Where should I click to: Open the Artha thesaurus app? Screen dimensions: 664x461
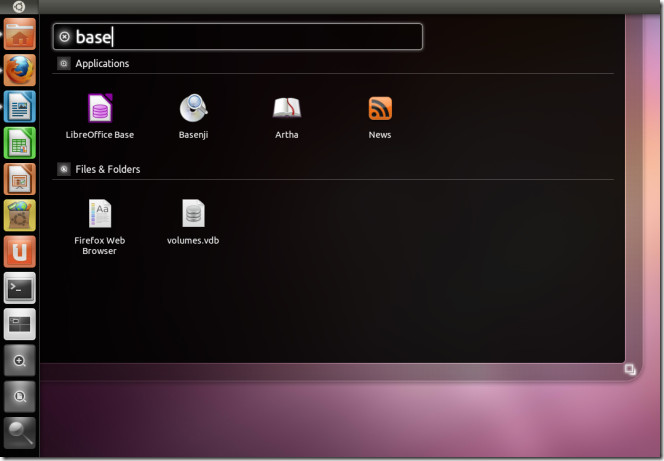click(287, 109)
